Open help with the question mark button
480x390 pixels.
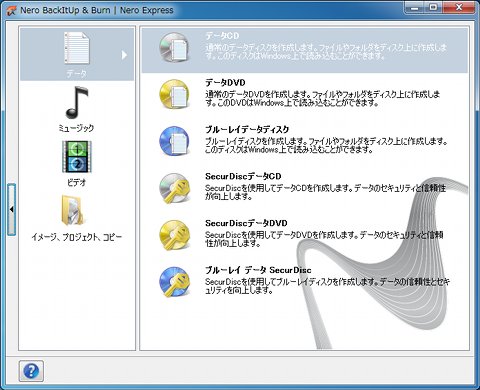(31, 371)
